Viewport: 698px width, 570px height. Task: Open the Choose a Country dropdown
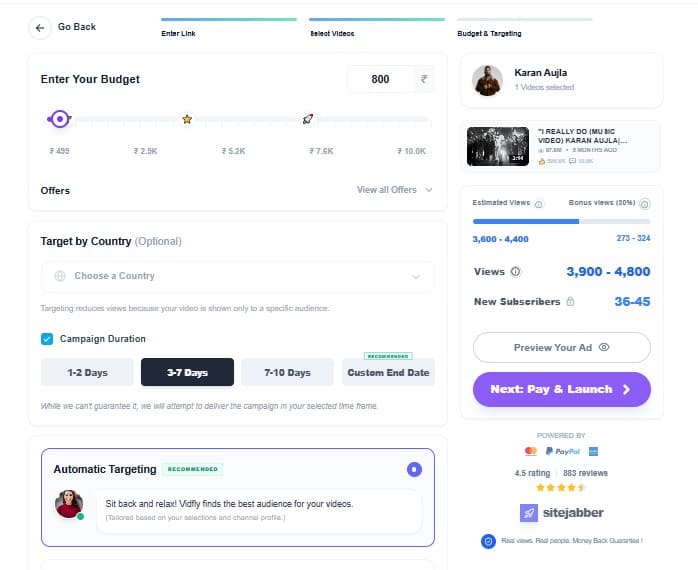tap(238, 276)
